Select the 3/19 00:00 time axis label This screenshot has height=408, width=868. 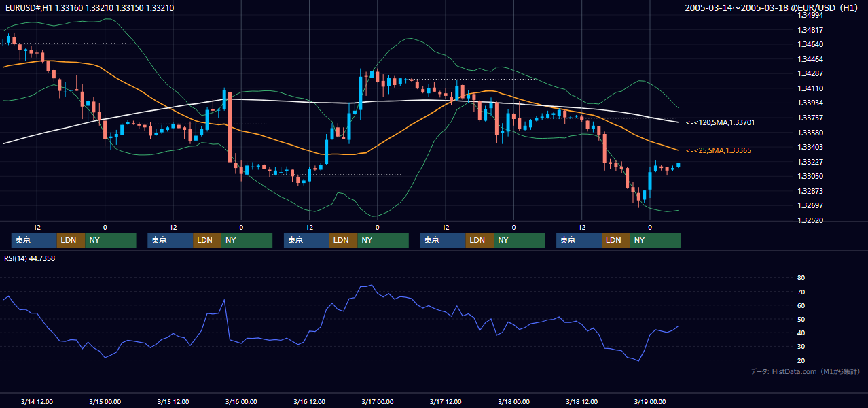click(x=649, y=401)
